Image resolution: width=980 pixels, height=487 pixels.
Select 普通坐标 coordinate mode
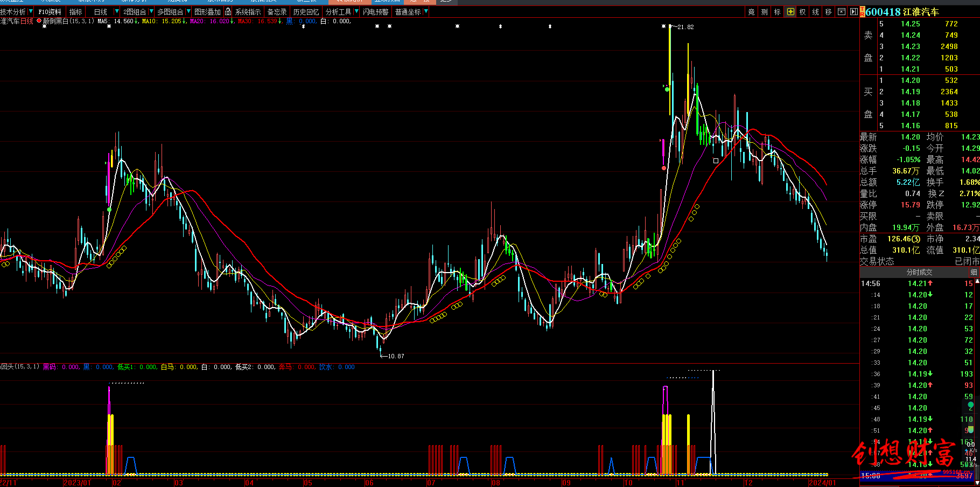point(408,12)
